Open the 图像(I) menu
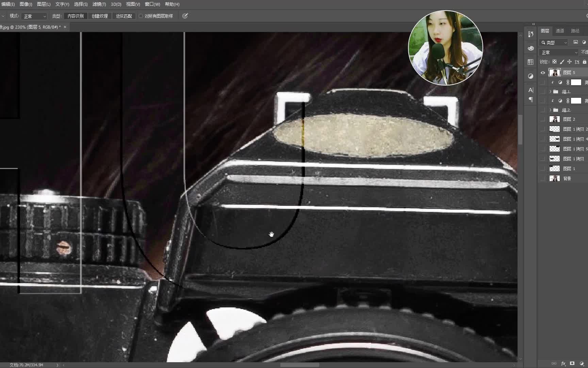588x368 pixels. tap(26, 4)
